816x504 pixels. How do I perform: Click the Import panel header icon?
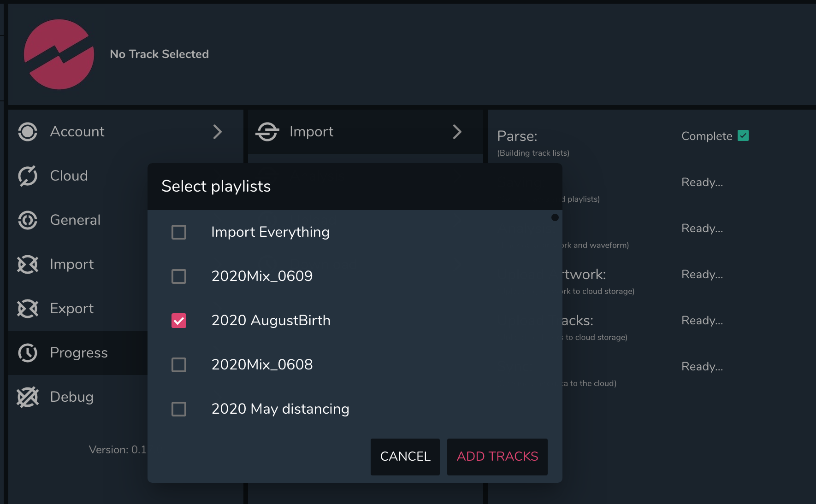pos(267,132)
